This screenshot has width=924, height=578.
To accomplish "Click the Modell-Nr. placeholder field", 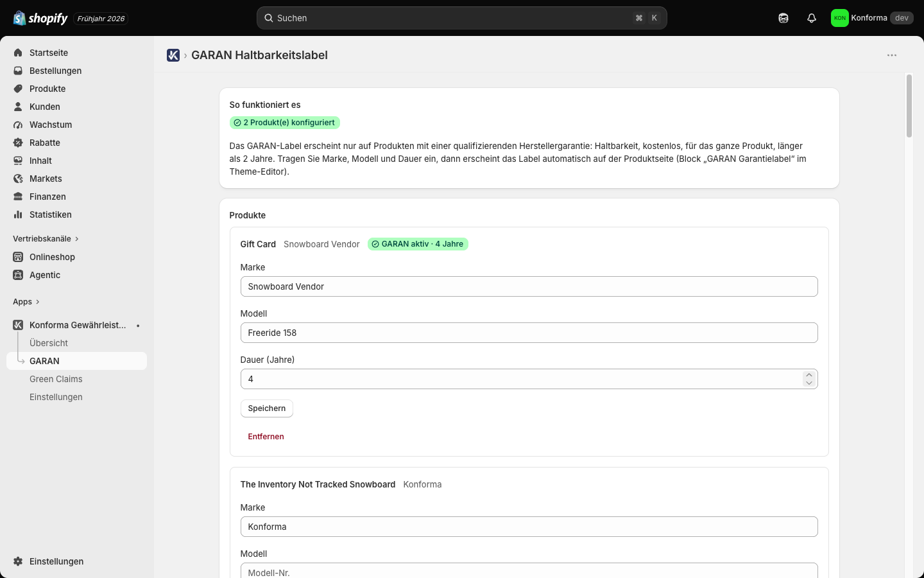I will pyautogui.click(x=529, y=571).
